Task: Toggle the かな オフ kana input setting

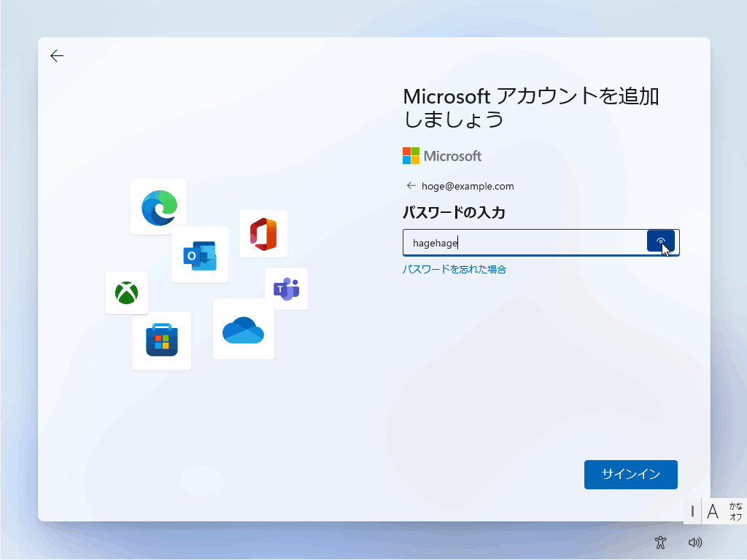Action: point(735,511)
